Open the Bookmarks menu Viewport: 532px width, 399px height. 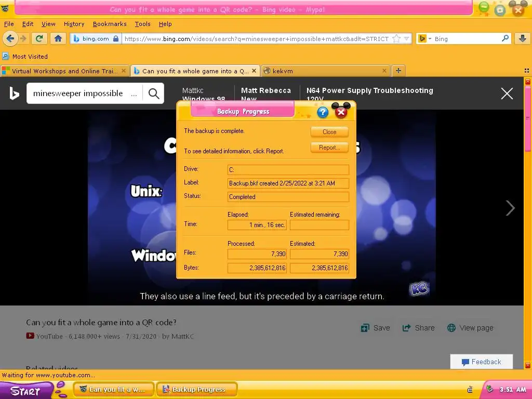pyautogui.click(x=110, y=24)
